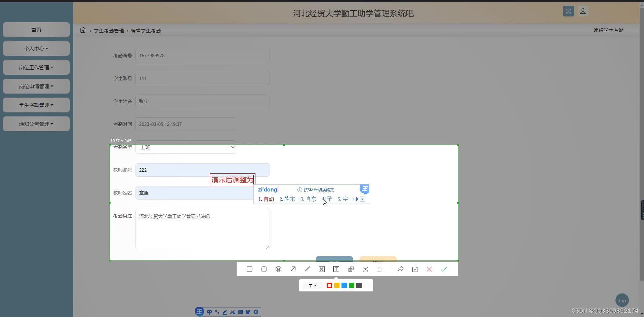Pick the blue text color
Image resolution: width=644 pixels, height=317 pixels.
pyautogui.click(x=344, y=285)
